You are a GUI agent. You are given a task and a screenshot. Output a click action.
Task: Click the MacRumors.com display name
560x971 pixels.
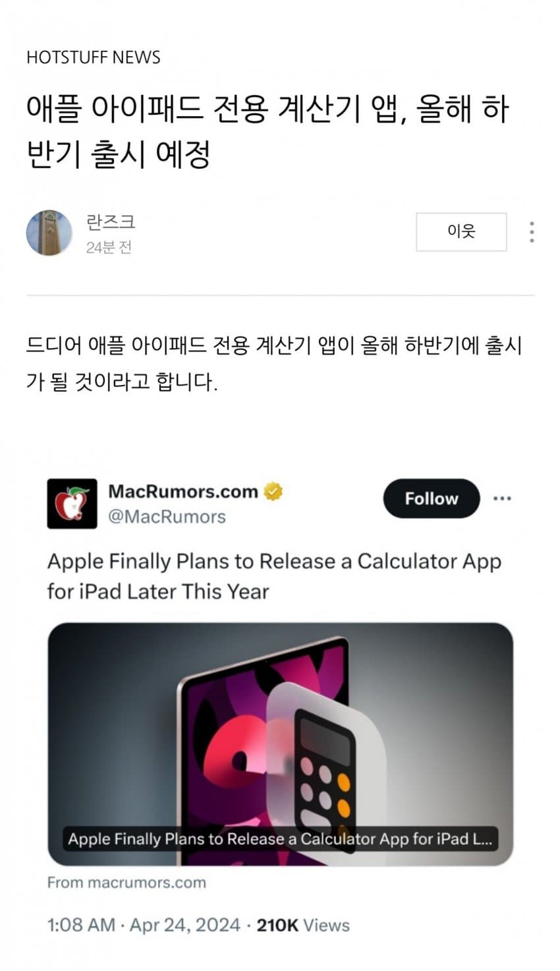[x=183, y=492]
